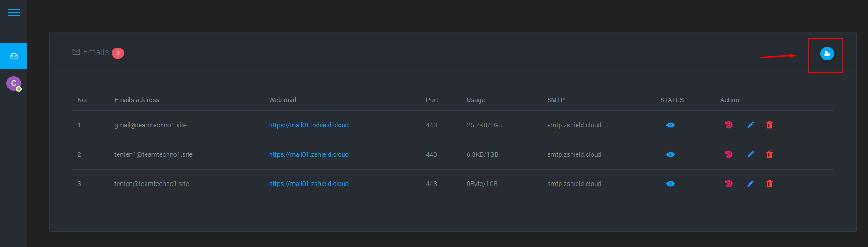The height and width of the screenshot is (247, 868).
Task: Delete the tenten1@teamtechno1.site account
Action: (x=770, y=154)
